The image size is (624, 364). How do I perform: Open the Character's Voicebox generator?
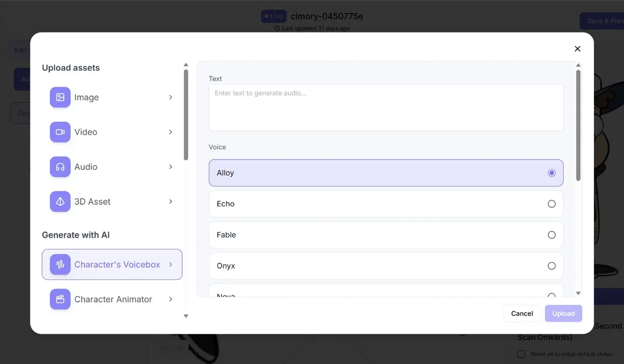pyautogui.click(x=112, y=265)
